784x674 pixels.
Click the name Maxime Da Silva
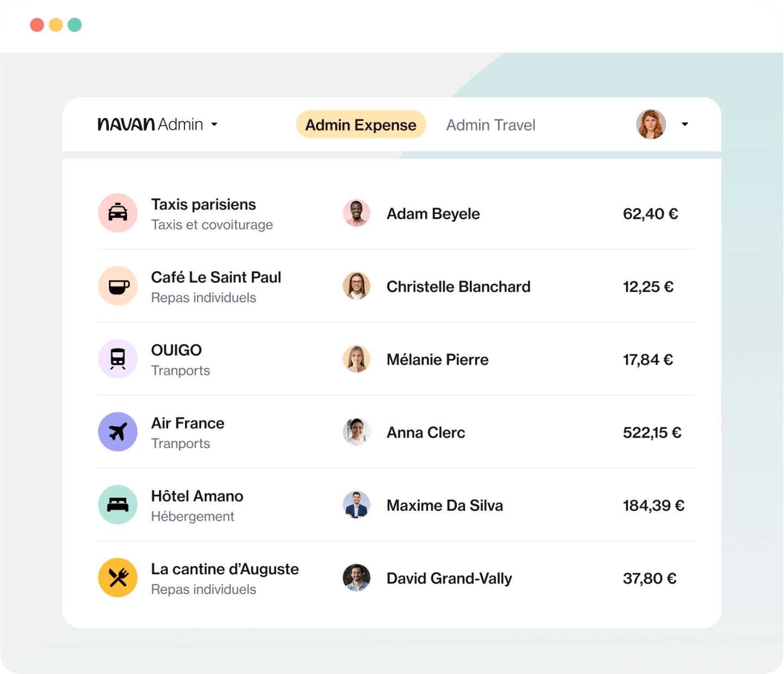(445, 506)
